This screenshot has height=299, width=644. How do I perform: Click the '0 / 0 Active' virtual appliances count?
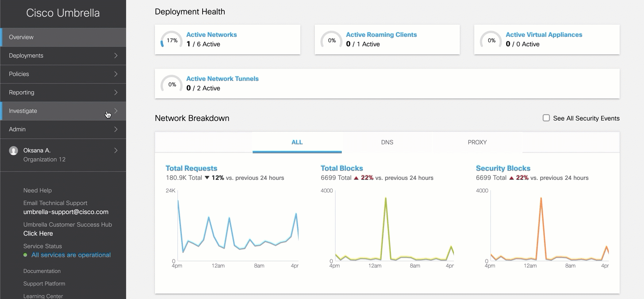522,44
